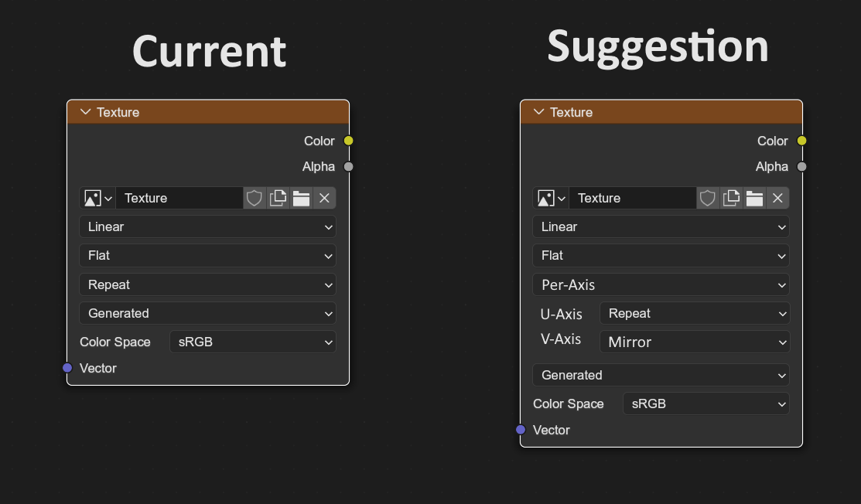
Task: Click the Texture name field in Suggestion node
Action: click(x=633, y=198)
